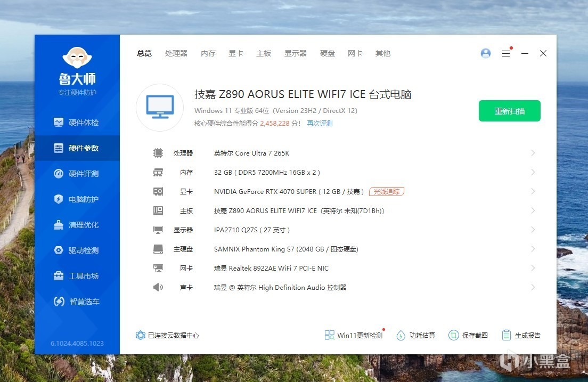Switch to the top 显示器 tab
The height and width of the screenshot is (382, 588).
click(x=296, y=53)
